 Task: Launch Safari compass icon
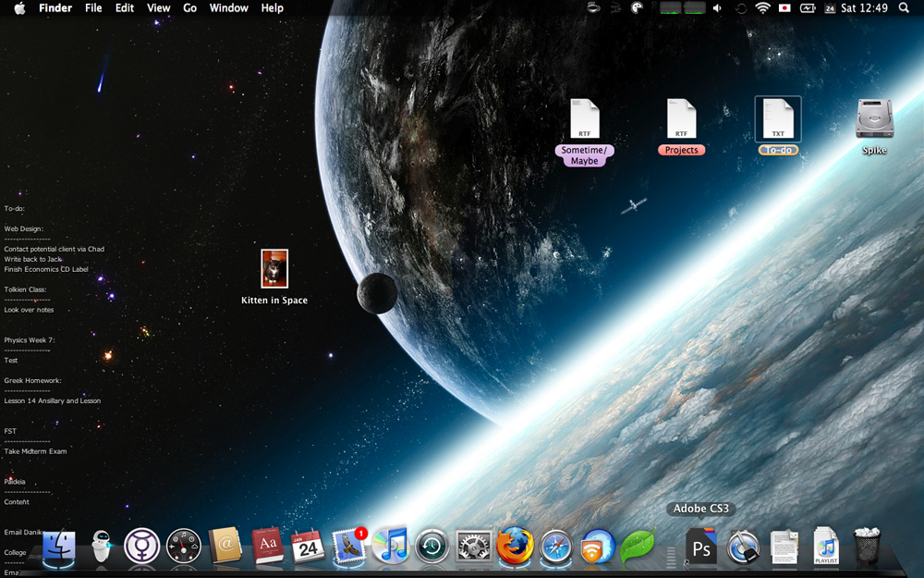coord(555,547)
